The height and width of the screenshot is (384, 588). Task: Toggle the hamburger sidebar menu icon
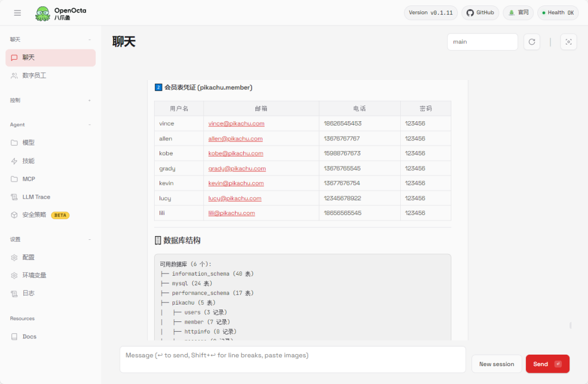(x=17, y=13)
